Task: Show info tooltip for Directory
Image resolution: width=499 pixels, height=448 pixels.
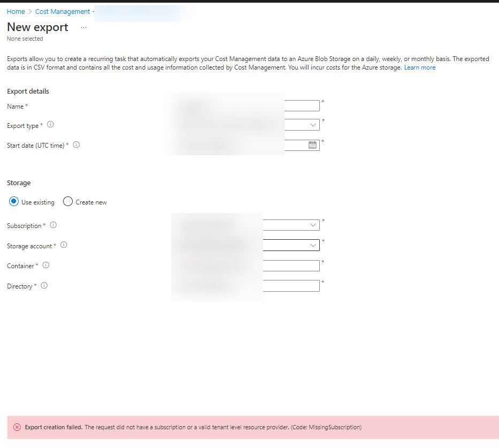Action: [44, 286]
